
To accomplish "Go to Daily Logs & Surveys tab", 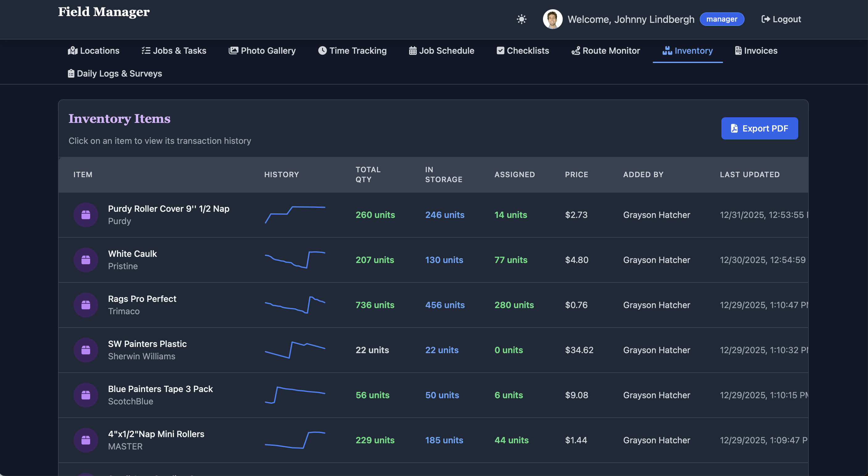I will click(x=115, y=73).
